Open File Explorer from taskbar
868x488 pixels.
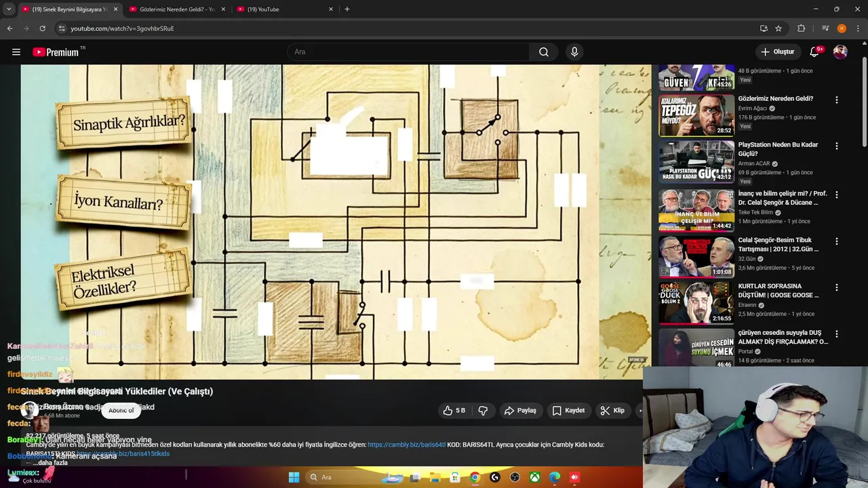click(x=435, y=477)
